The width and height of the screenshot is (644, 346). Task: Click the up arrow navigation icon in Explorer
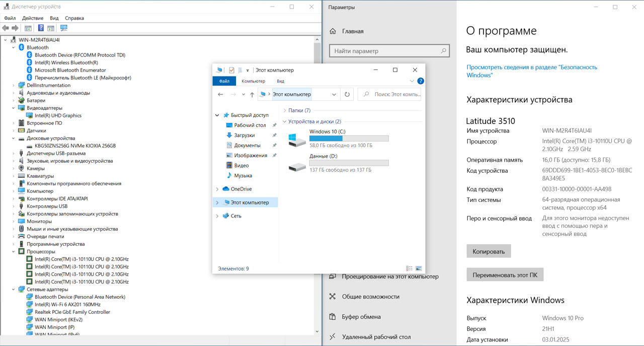click(252, 94)
